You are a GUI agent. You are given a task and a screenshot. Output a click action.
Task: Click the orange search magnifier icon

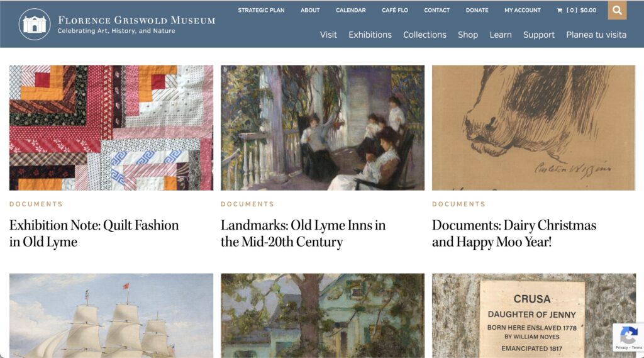tap(617, 10)
